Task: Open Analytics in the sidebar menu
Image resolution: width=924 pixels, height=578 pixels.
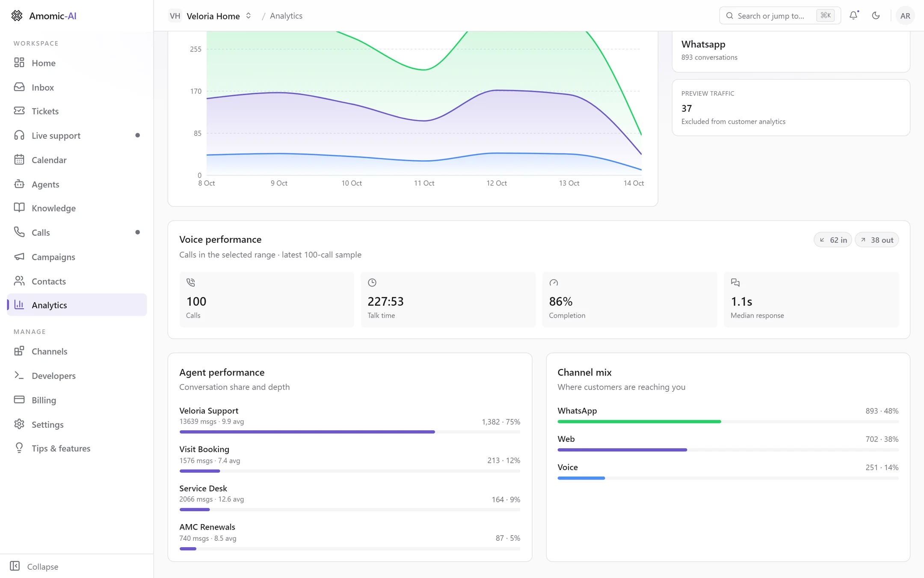Action: coord(77,305)
